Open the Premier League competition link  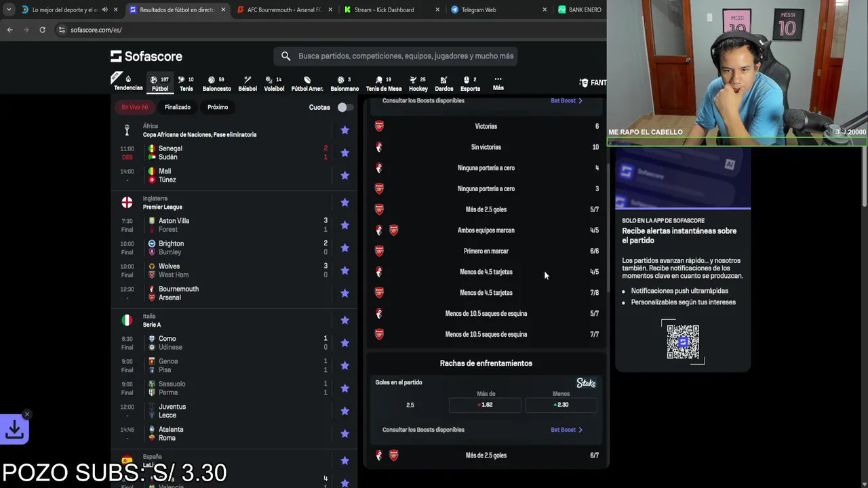tap(162, 207)
